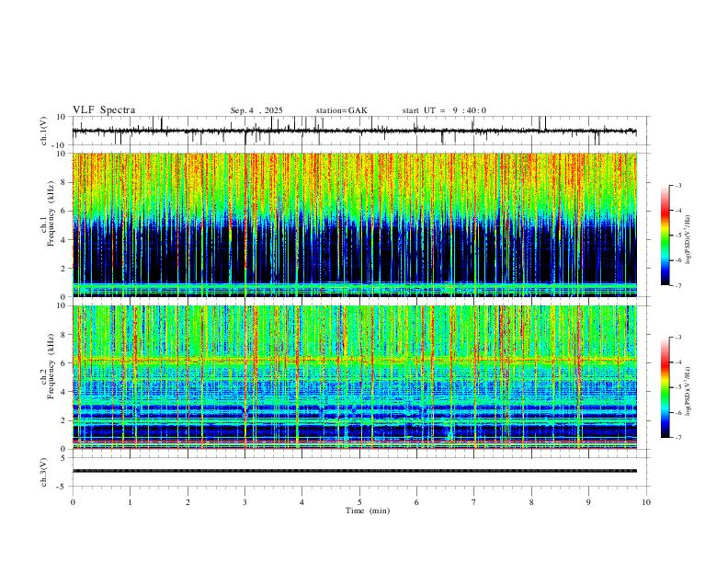Screen dimensions: 728x563
Task: Click time axis tick label "9"
Action: point(588,502)
